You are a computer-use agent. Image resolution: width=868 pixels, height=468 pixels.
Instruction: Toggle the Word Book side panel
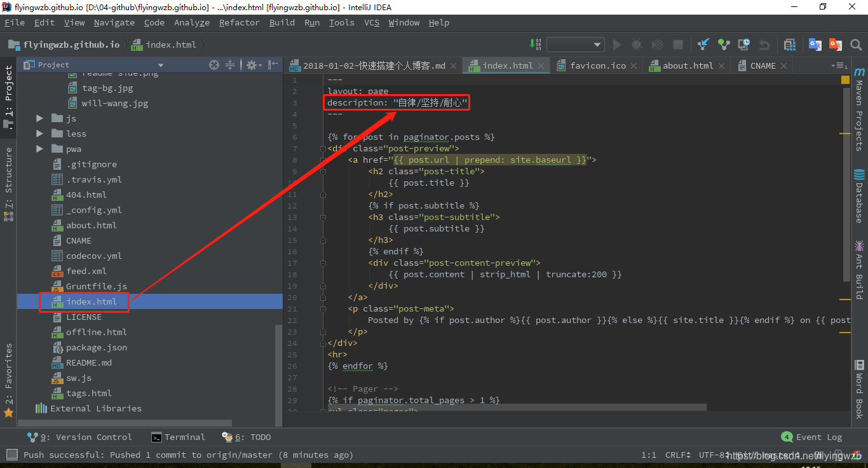click(859, 389)
